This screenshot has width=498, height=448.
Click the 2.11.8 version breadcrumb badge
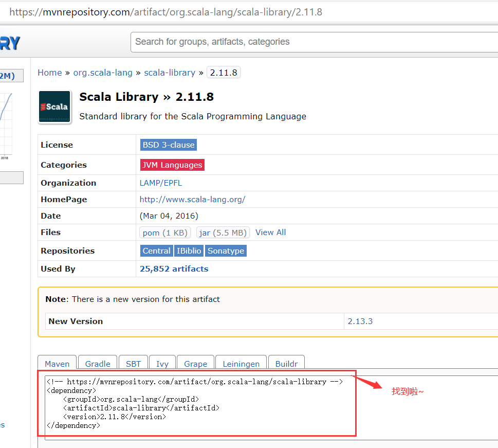(x=224, y=73)
